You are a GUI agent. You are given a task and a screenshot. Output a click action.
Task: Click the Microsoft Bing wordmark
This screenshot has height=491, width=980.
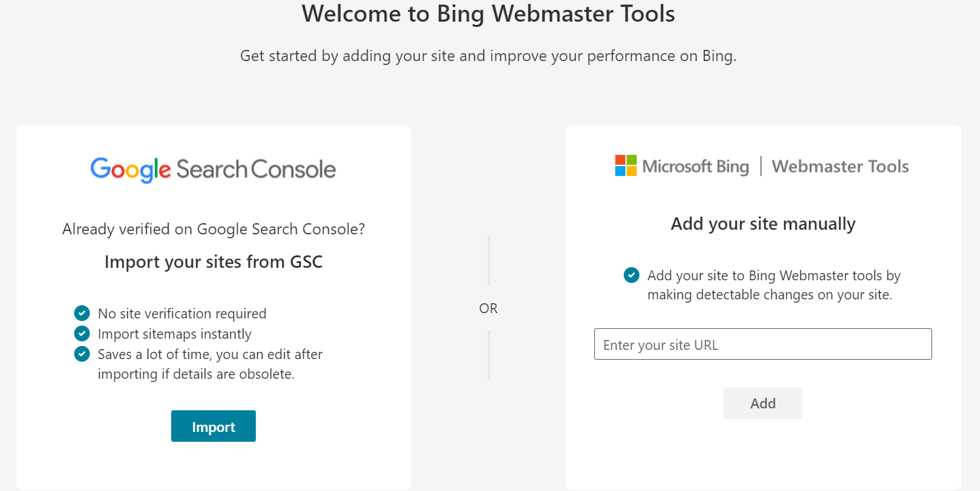695,167
